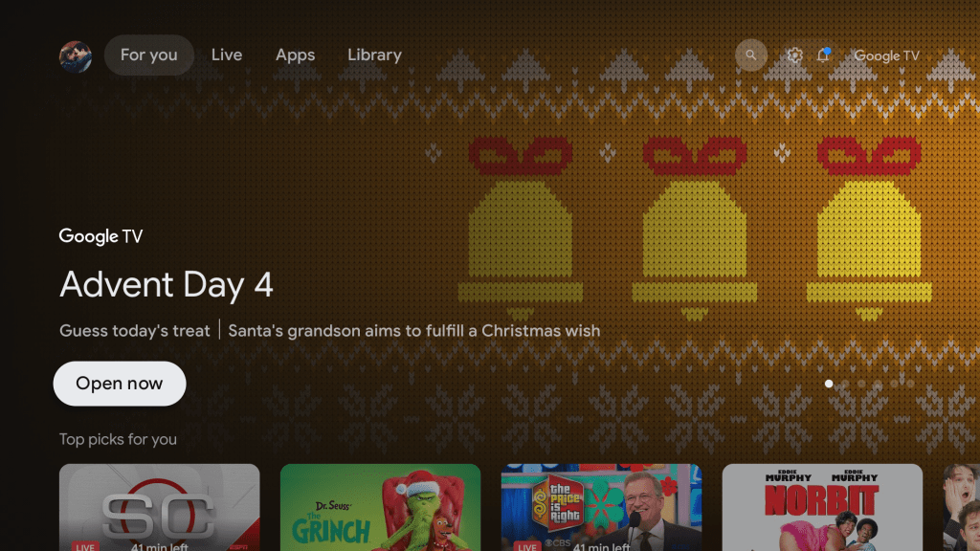Click the Google TV logo above Advent Day 4

[100, 236]
